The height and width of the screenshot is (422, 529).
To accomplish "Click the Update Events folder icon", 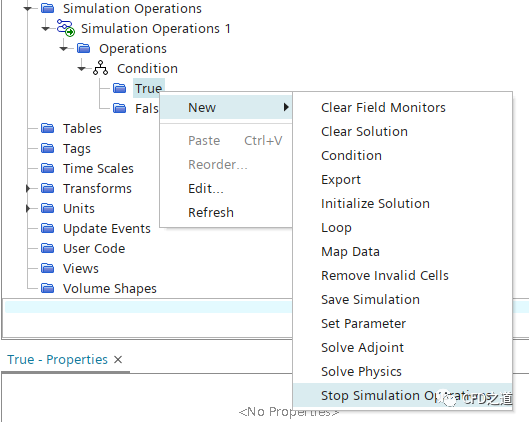I will click(48, 228).
